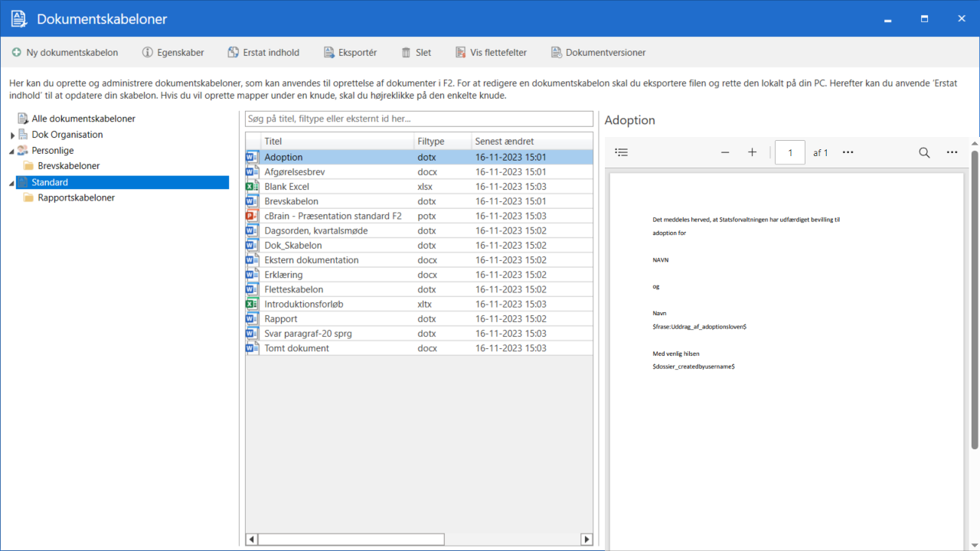Sort list by Senest ændret column header
Image resolution: width=980 pixels, height=551 pixels.
coord(531,142)
